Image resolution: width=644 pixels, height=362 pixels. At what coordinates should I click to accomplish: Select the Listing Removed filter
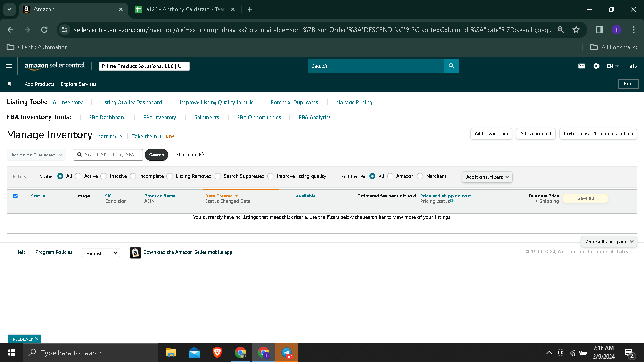[170, 176]
